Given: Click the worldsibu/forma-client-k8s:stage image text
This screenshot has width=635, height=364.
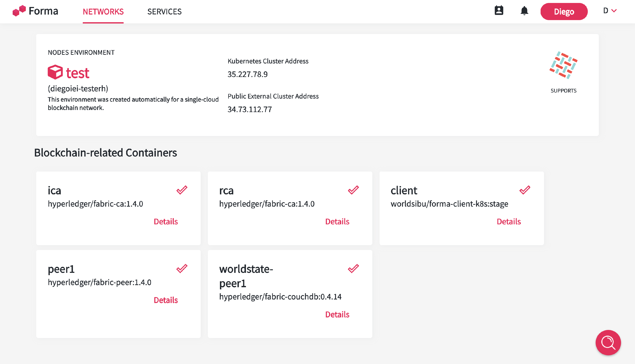Looking at the screenshot, I should click(449, 204).
